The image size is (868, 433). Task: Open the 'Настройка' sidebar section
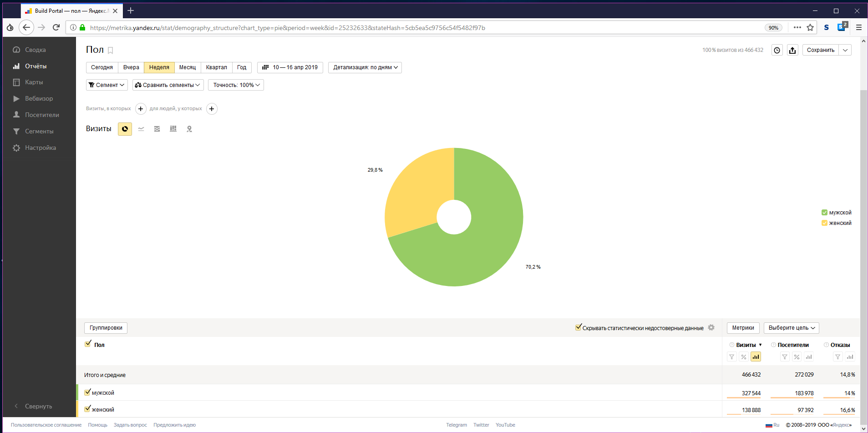(x=41, y=148)
